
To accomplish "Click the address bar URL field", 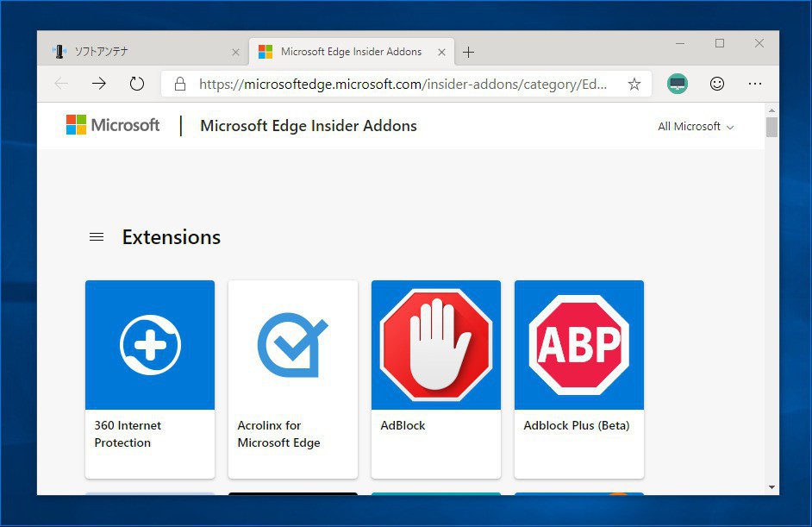I will [x=403, y=84].
